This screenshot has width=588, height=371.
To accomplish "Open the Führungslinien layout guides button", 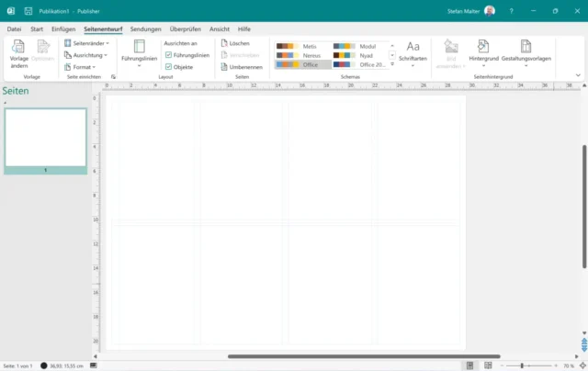I will [x=139, y=51].
